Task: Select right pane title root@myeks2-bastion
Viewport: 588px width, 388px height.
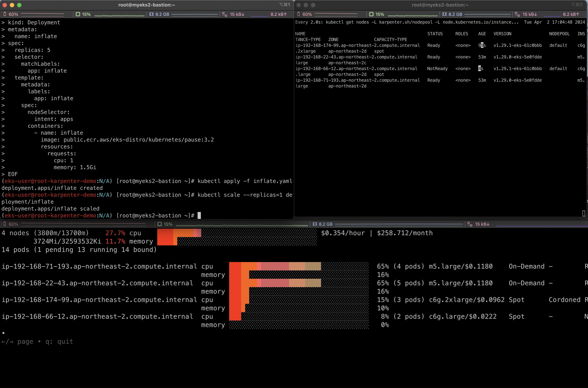Action: tap(440, 5)
